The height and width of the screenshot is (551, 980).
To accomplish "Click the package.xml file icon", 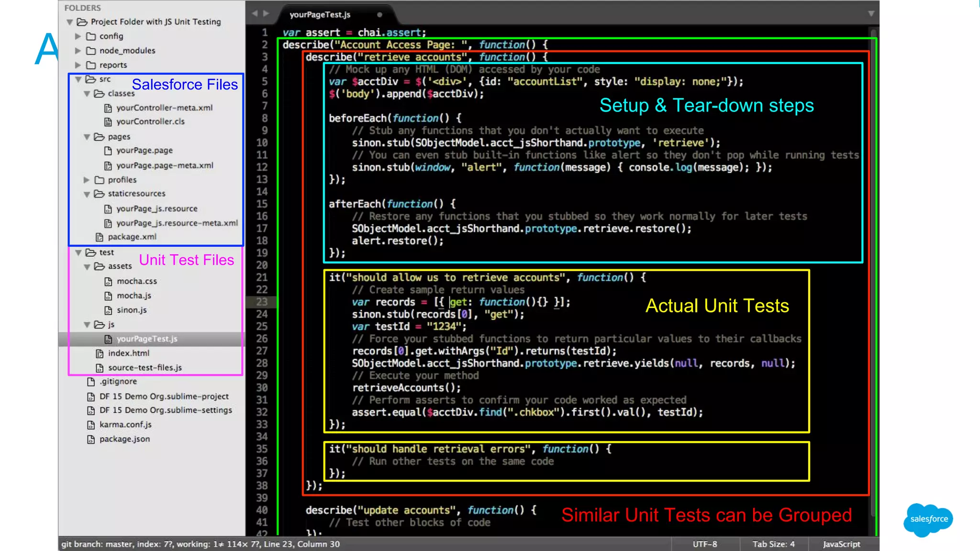I will coord(100,237).
